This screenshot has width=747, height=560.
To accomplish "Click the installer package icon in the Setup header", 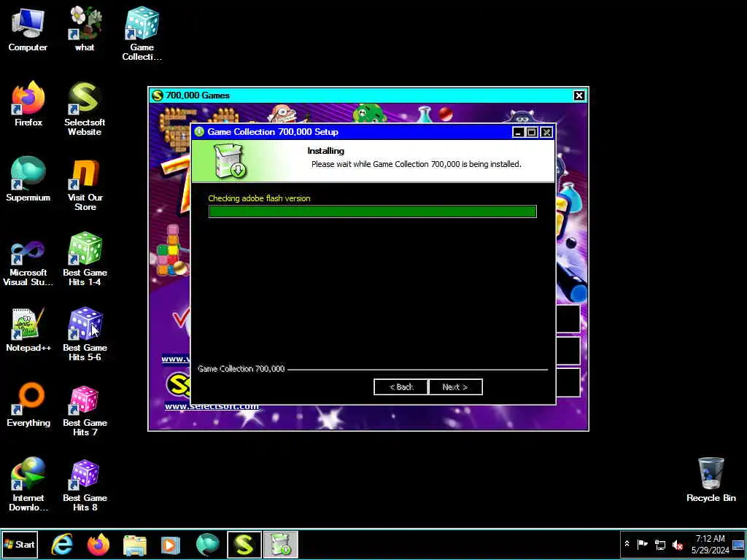I will 230,161.
